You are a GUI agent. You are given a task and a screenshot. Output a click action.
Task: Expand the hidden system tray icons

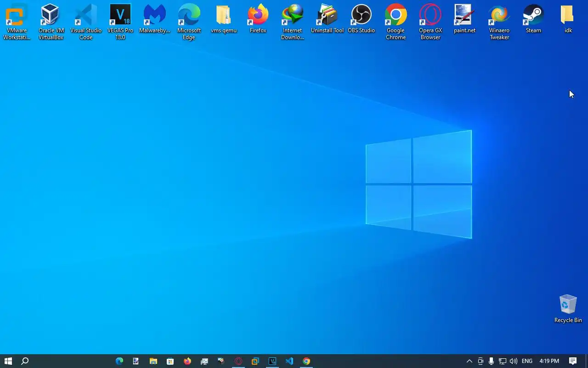tap(469, 361)
